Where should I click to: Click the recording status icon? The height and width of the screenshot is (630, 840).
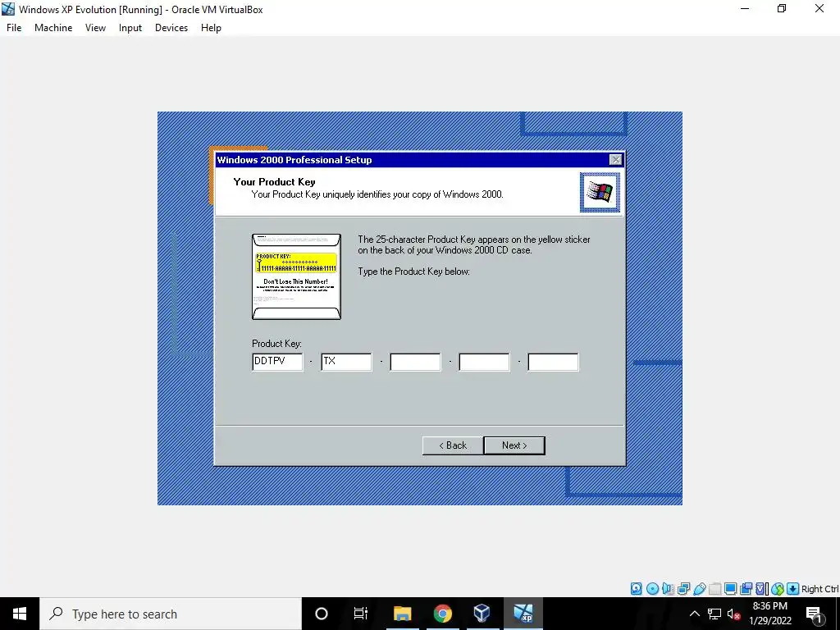pos(746,589)
